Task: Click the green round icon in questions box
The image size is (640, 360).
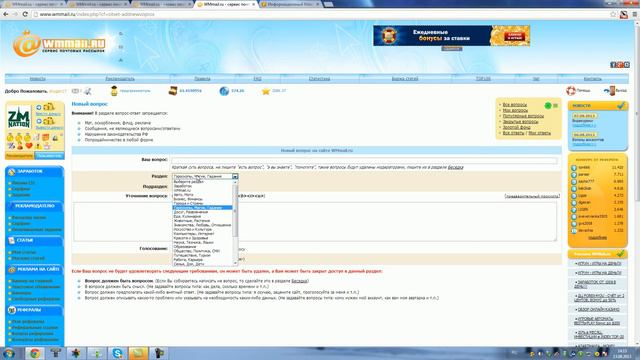Action: [x=548, y=106]
